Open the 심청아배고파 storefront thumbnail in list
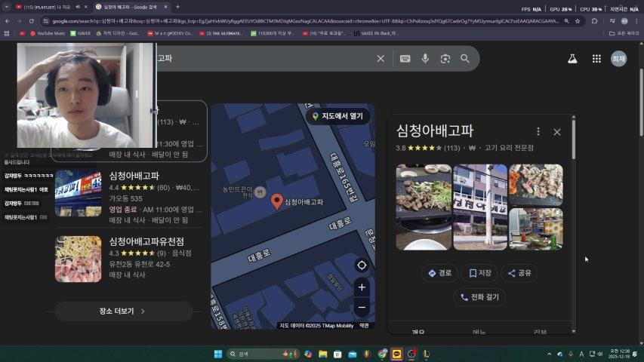Screen dimensions: 644x362 point(78,193)
